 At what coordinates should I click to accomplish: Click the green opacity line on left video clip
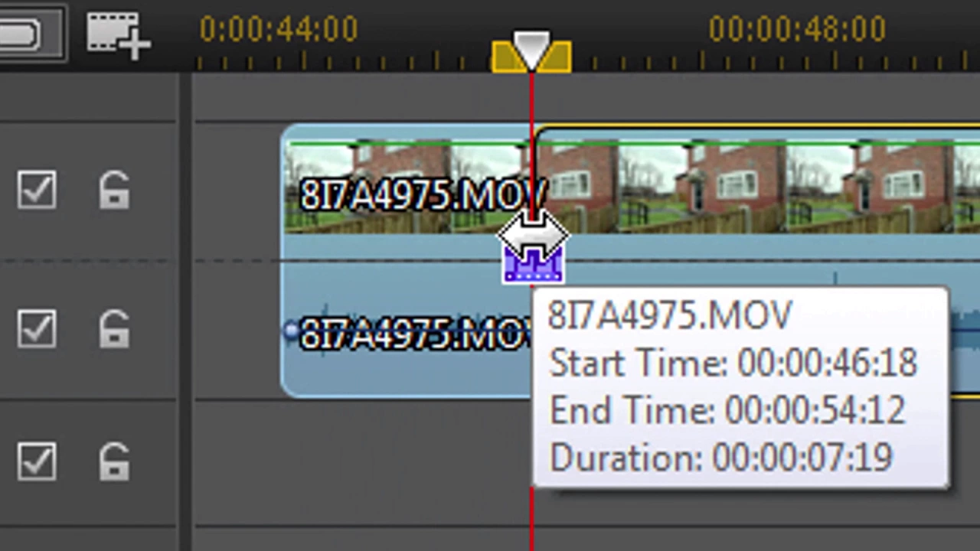(406, 142)
